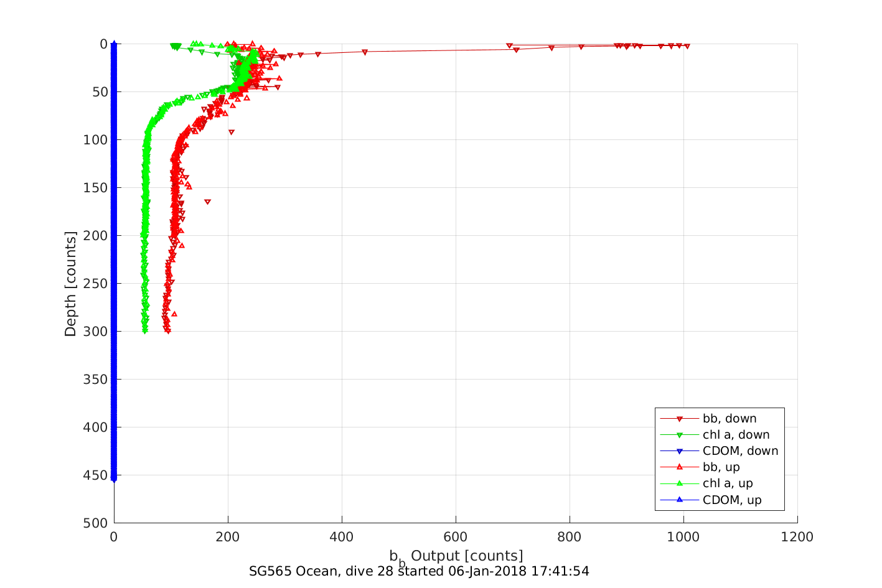Click the y-axis tick label 350
882x588 pixels.
pyautogui.click(x=96, y=380)
